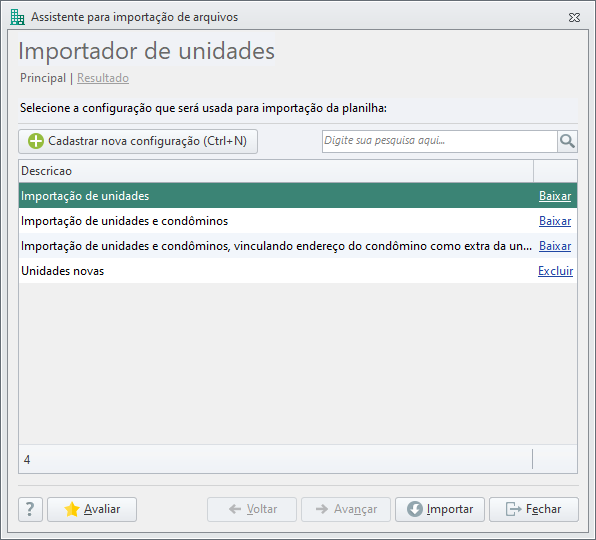The image size is (596, 540).
Task: Click the Fechar button
Action: pyautogui.click(x=534, y=509)
